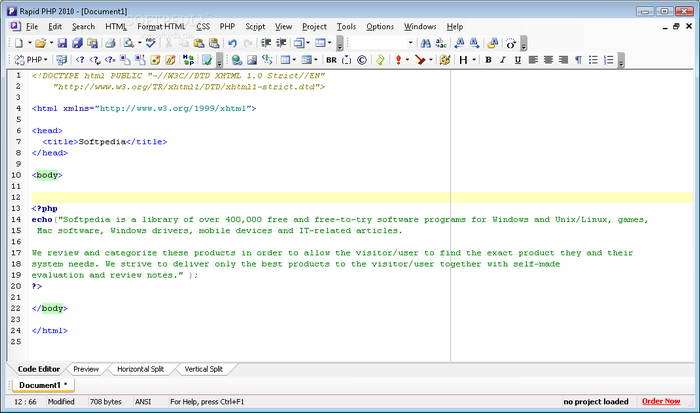
Task: Open the search text combo box dropdown
Action: tap(410, 43)
